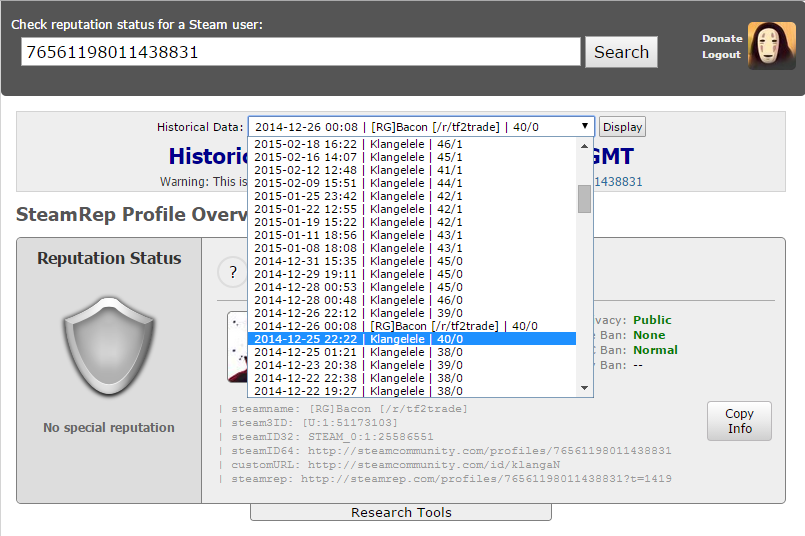Select entry 2014-12-22 19:27 Klangelele 38/0
The image size is (805, 536).
(412, 391)
